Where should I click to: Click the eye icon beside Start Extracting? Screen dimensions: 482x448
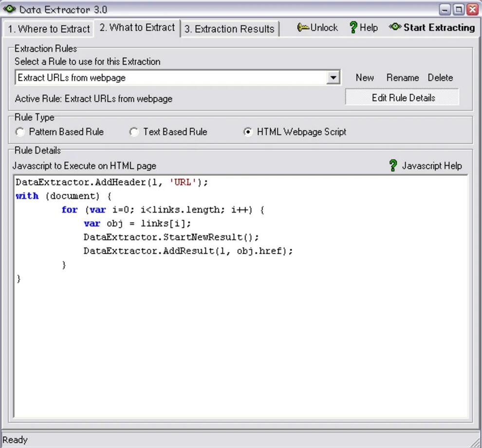[395, 27]
